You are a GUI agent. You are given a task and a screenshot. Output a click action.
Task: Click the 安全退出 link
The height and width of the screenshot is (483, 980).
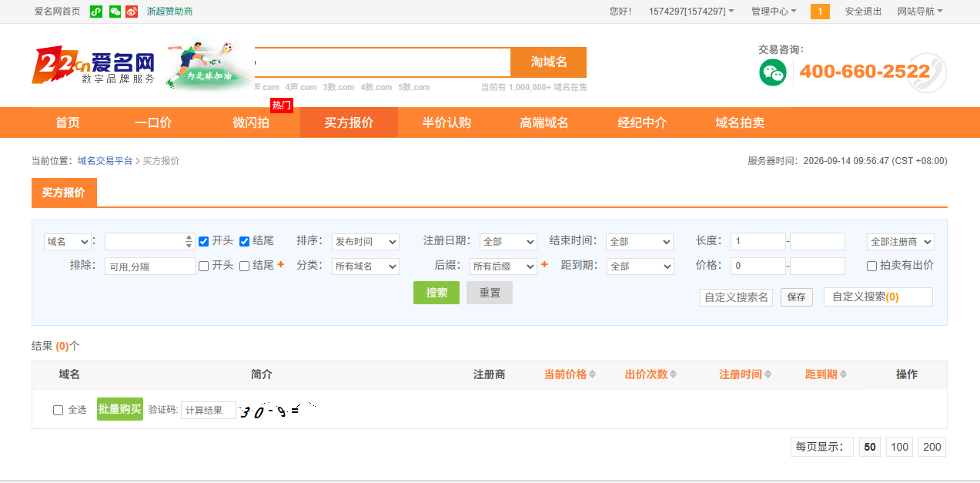pos(864,12)
